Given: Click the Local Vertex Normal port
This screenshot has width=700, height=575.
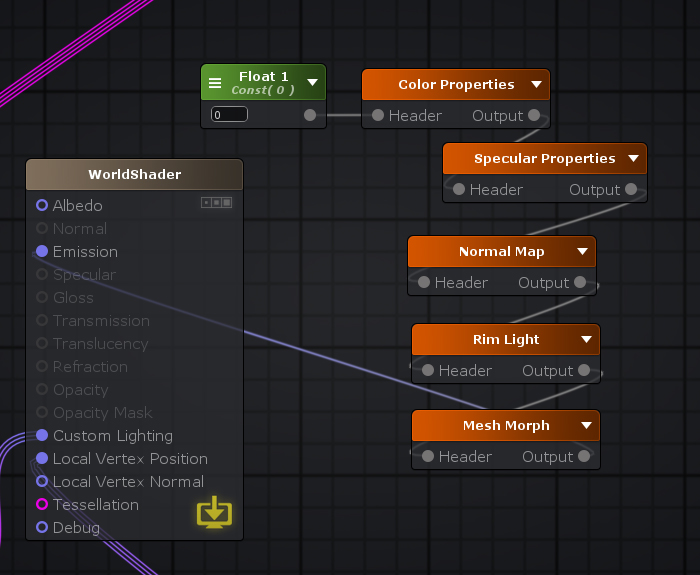Looking at the screenshot, I should tap(42, 481).
